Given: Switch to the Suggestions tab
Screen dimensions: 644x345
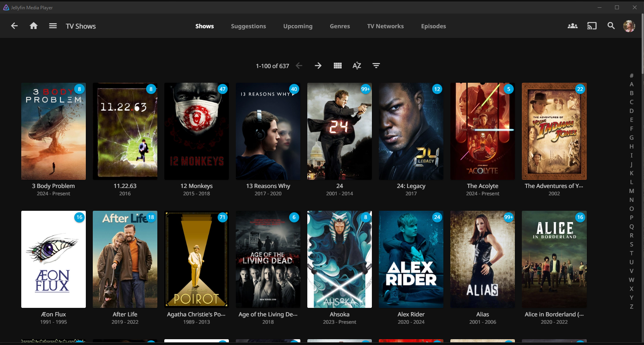Looking at the screenshot, I should point(248,26).
